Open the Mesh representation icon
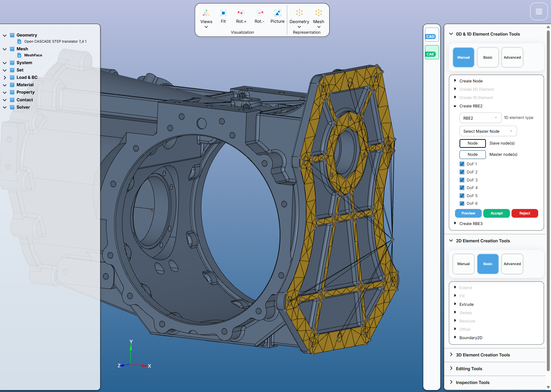The height and width of the screenshot is (392, 551). click(x=318, y=13)
